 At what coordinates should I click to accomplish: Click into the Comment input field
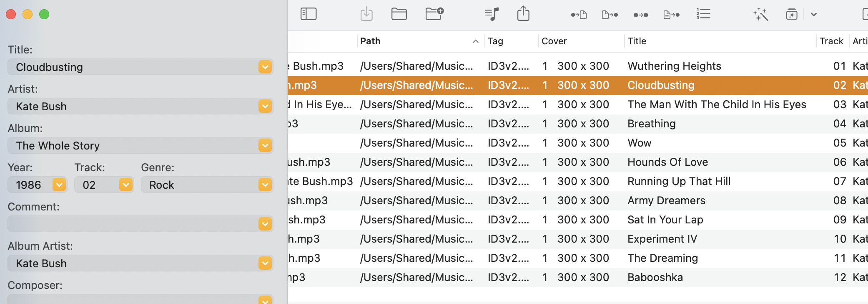click(x=133, y=224)
